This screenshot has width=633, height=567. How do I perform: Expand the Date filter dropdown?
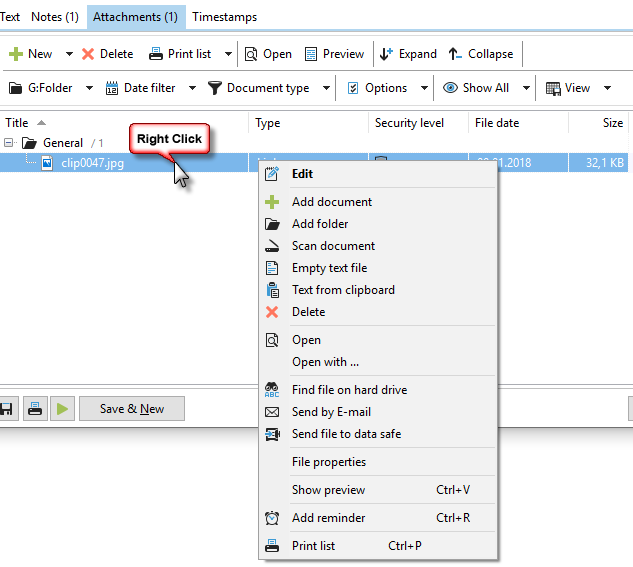[x=193, y=88]
